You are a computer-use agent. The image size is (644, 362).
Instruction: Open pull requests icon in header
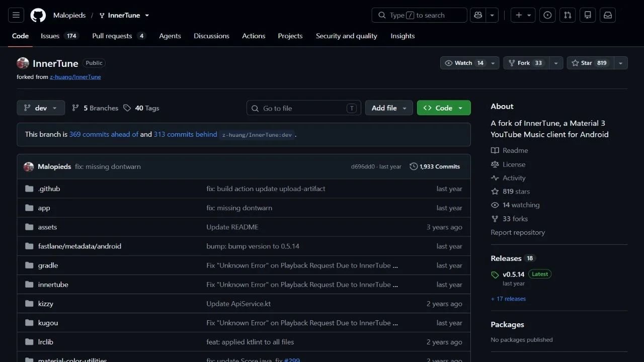pos(568,15)
